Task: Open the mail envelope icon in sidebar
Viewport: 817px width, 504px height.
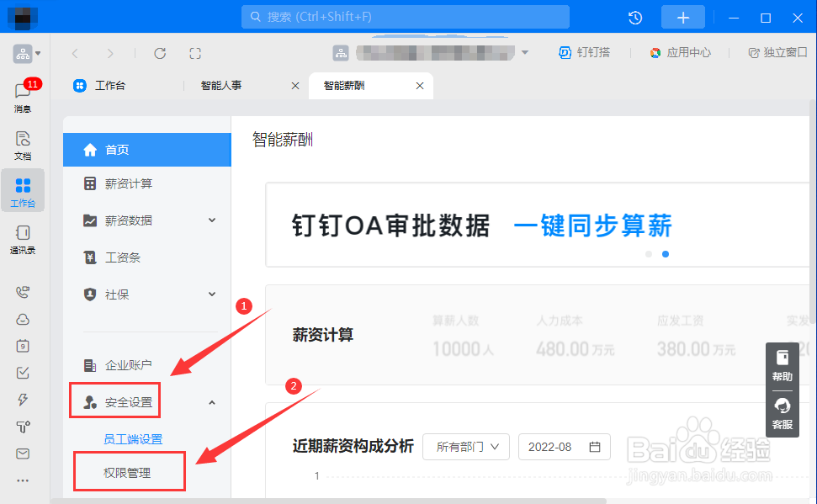Action: pyautogui.click(x=23, y=454)
